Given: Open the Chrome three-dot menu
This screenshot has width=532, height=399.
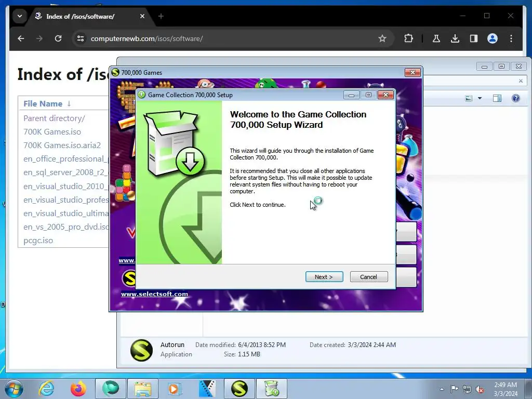Looking at the screenshot, I should (511, 38).
